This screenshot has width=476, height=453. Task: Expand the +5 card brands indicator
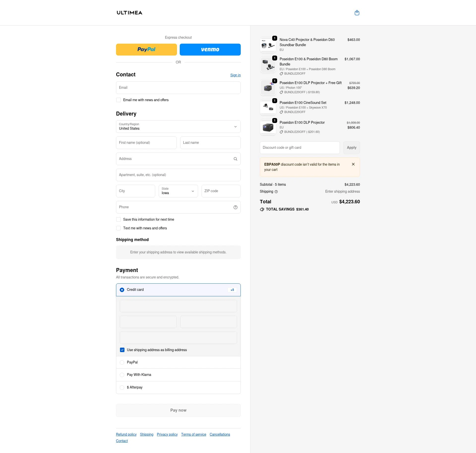(x=232, y=290)
